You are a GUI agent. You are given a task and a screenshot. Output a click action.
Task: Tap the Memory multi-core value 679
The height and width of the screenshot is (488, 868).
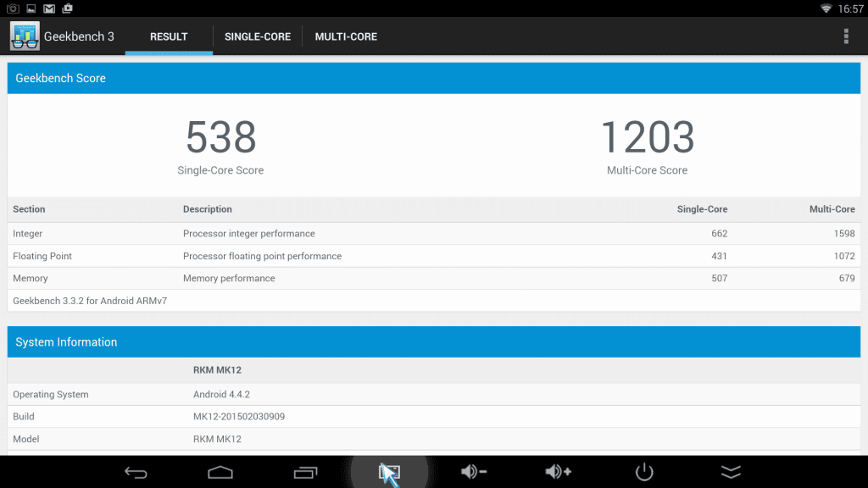click(847, 278)
